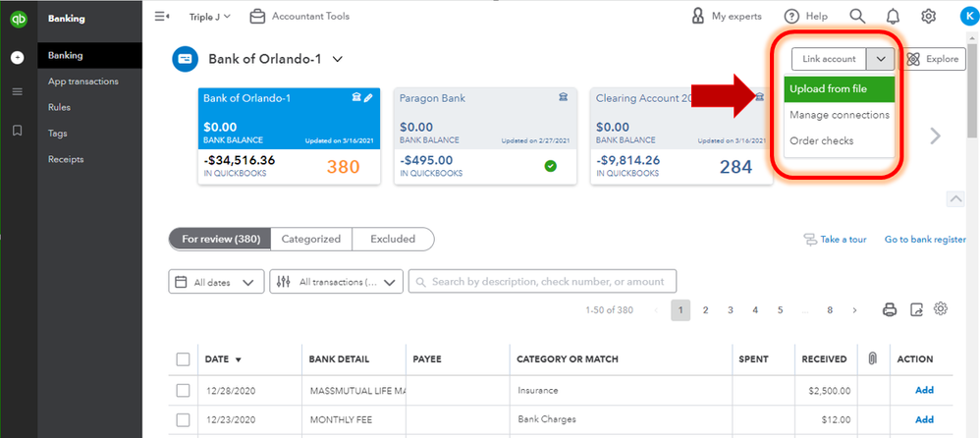The height and width of the screenshot is (438, 980).
Task: Show next bank cards with right chevron
Action: coord(935,136)
